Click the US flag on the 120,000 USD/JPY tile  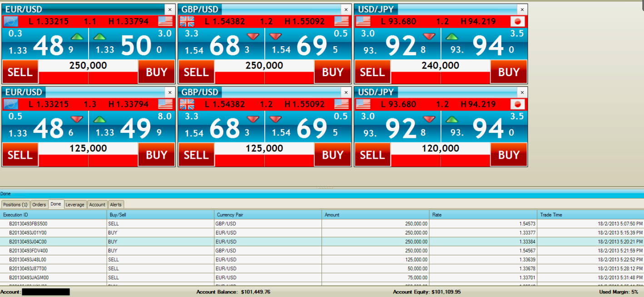click(x=363, y=104)
